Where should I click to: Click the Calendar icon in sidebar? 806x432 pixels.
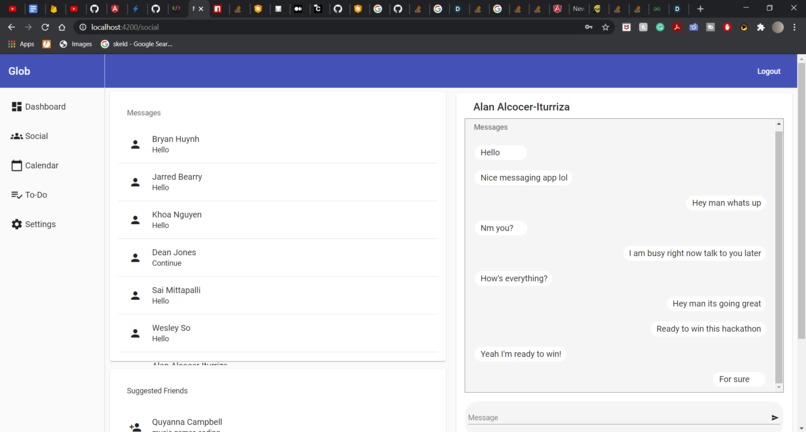click(x=16, y=165)
